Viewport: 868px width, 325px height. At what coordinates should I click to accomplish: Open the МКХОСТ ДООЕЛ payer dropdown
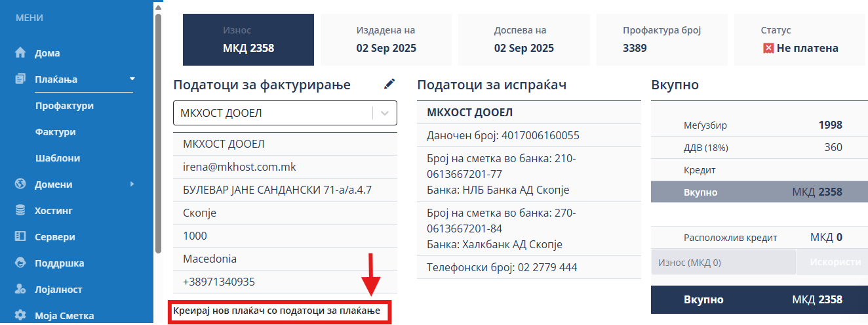(385, 113)
